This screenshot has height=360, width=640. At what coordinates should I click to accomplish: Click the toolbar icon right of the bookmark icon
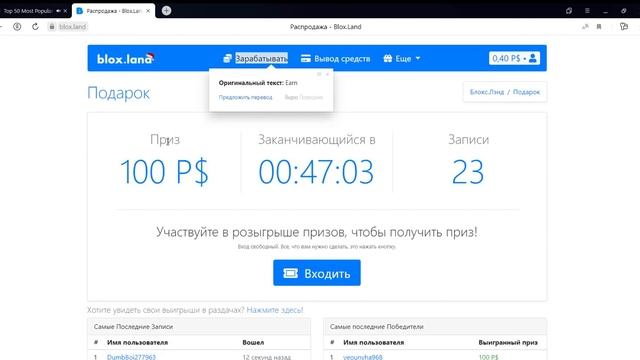[624, 27]
